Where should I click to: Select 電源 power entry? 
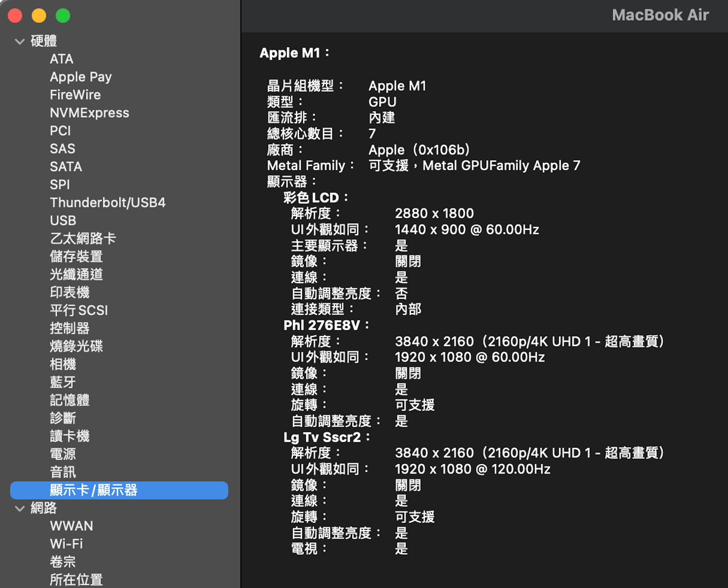[x=63, y=454]
